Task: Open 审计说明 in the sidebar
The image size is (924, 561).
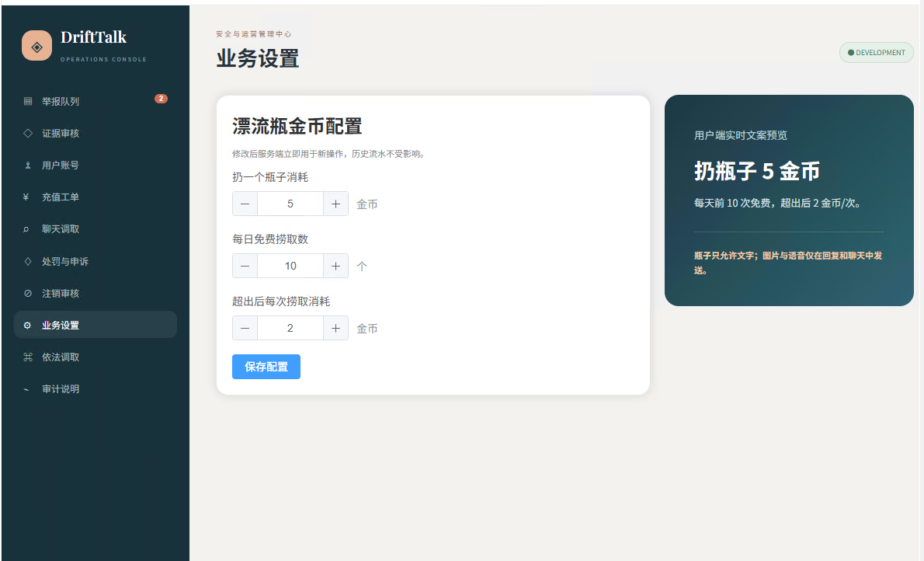Action: (96, 389)
